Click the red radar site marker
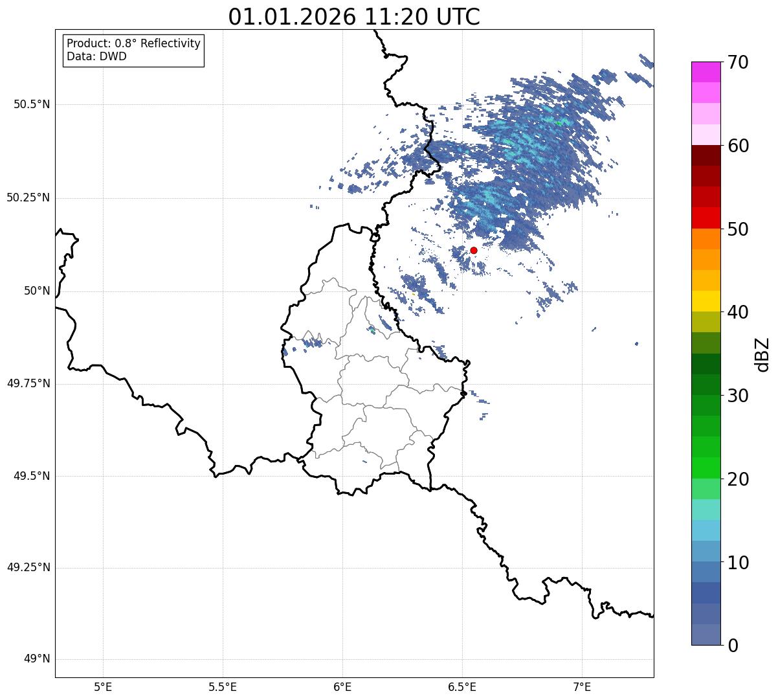This screenshot has width=778, height=700. 474,250
